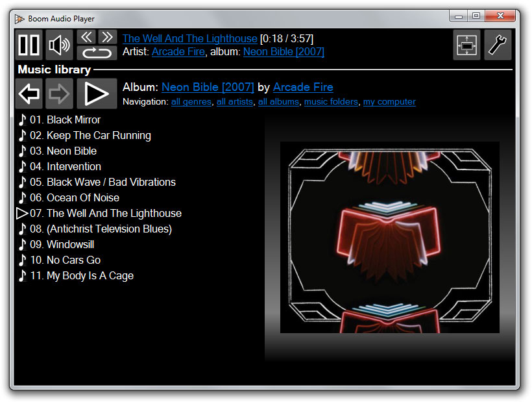Open the Neon Bible [2007] link in the now-playing bar
The height and width of the screenshot is (402, 532).
pos(284,51)
